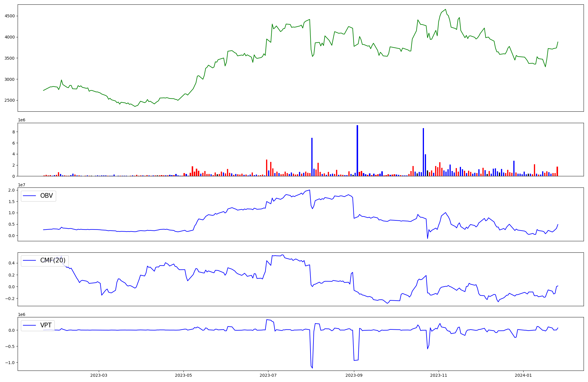Click the 2023-11 date tick label

click(x=439, y=375)
